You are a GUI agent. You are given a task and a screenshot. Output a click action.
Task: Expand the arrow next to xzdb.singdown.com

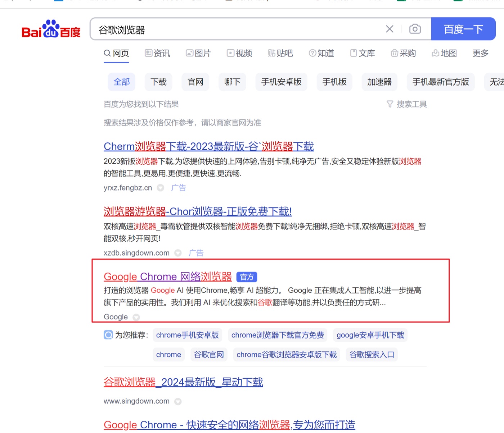tap(178, 253)
